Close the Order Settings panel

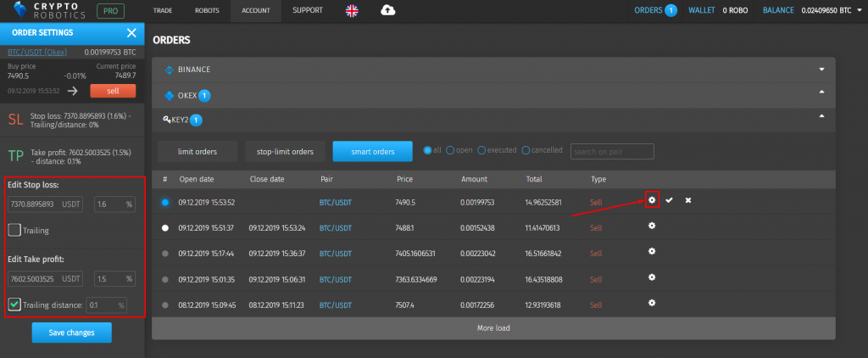(x=131, y=33)
